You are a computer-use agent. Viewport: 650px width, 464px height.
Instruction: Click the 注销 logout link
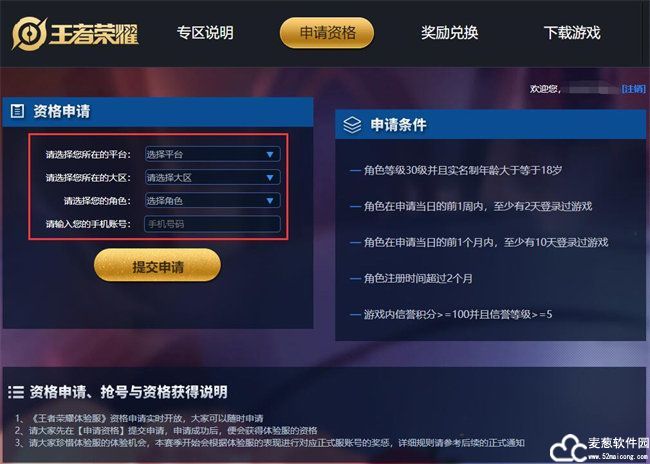633,89
